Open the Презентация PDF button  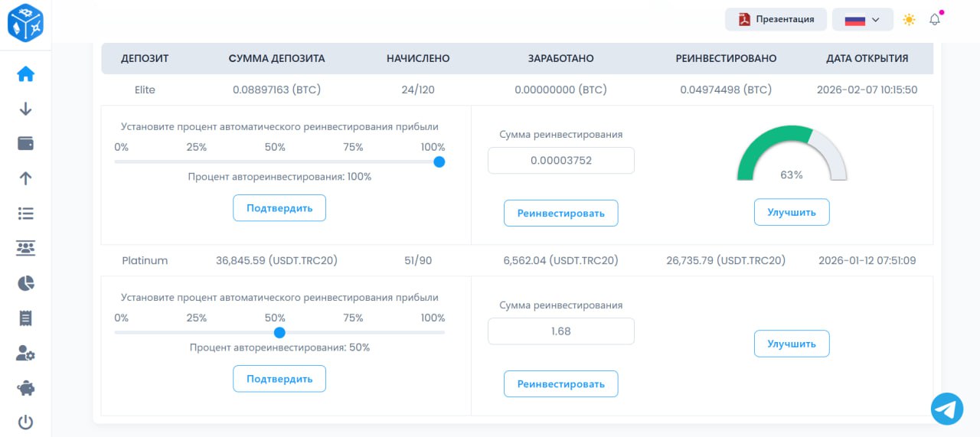point(776,20)
